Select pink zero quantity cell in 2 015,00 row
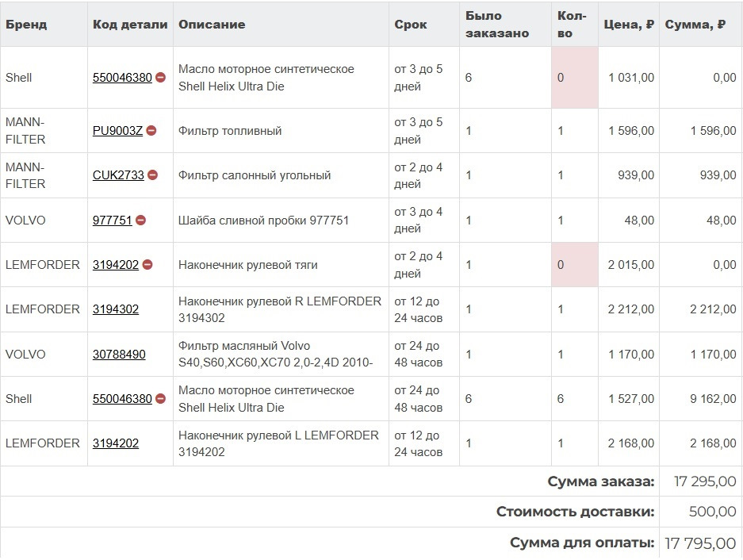The width and height of the screenshot is (743, 560). 575,265
